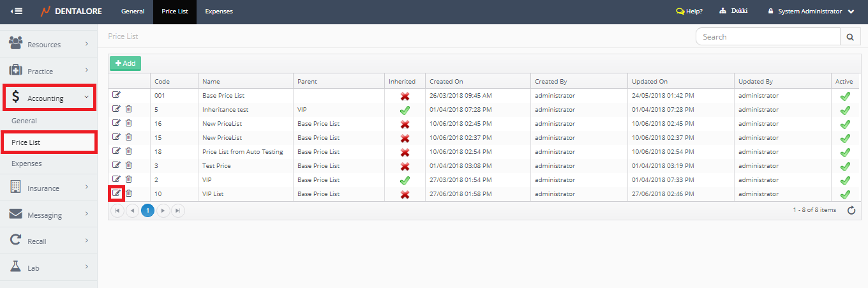Viewport: 868px width, 288px height.
Task: Click edit icon for VIP List row
Action: (x=116, y=193)
